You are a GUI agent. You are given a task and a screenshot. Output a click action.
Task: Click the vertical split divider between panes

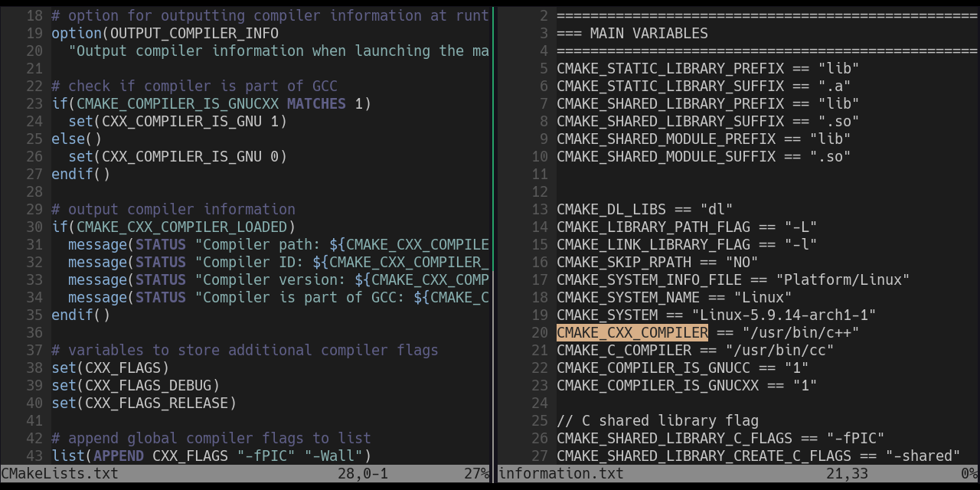[492, 230]
